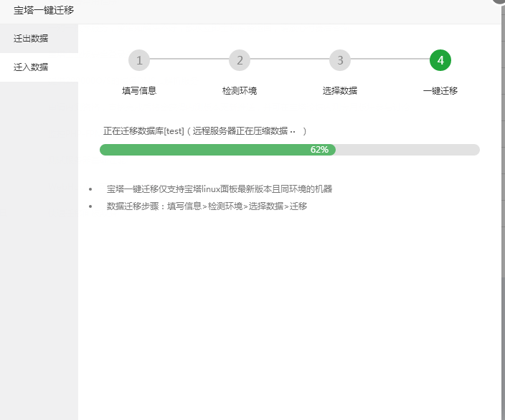
Task: Click the 一键迁移 step label
Action: coord(440,91)
